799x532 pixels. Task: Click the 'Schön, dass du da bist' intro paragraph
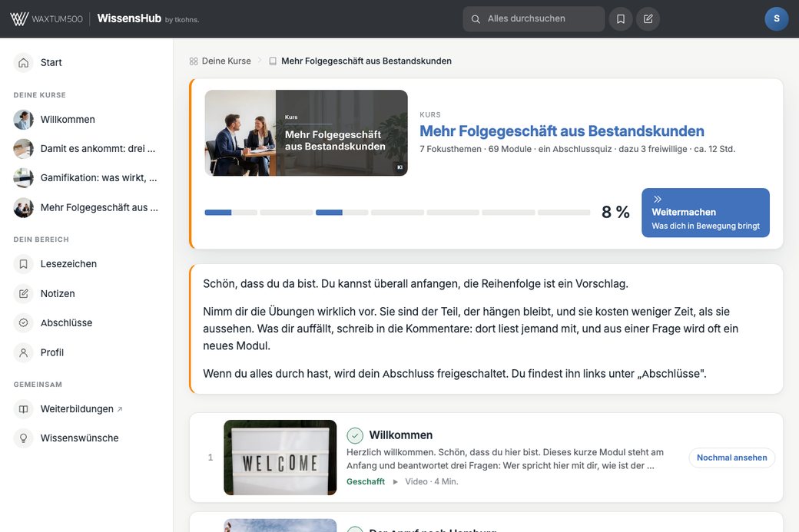(416, 283)
